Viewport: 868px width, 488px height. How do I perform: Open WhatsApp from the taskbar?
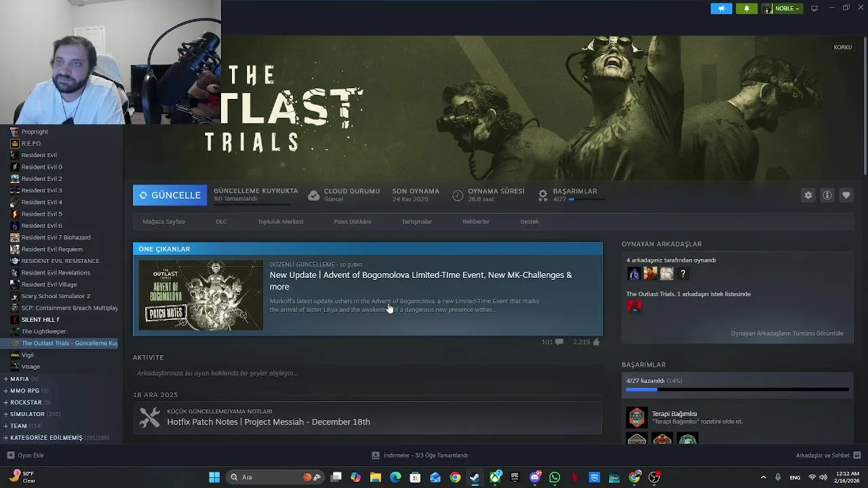pos(555,477)
